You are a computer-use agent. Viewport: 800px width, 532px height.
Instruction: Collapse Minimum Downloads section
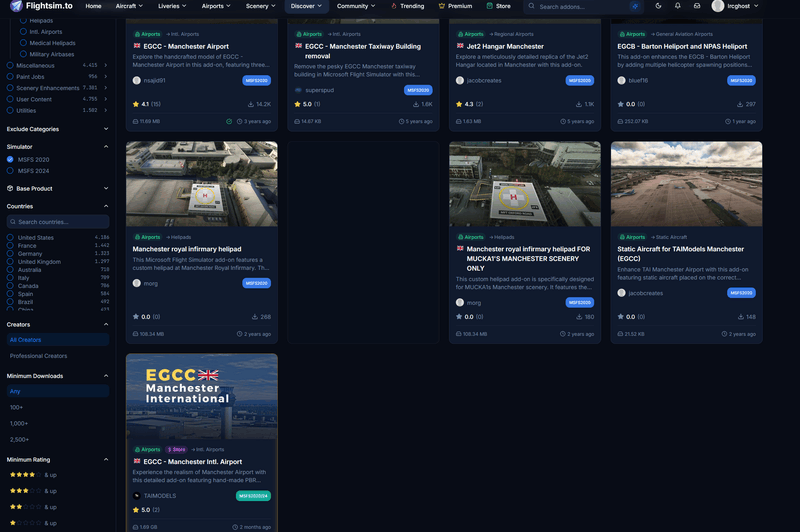point(106,376)
